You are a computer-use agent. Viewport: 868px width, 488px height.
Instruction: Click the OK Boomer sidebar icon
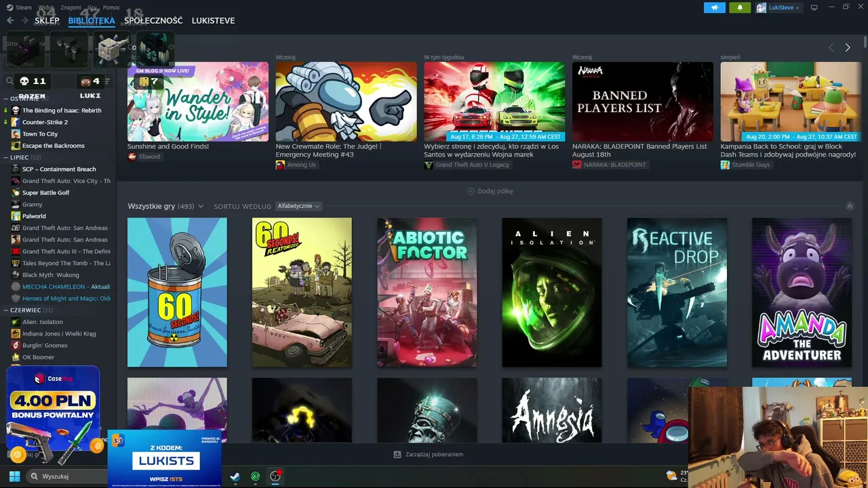click(x=16, y=357)
